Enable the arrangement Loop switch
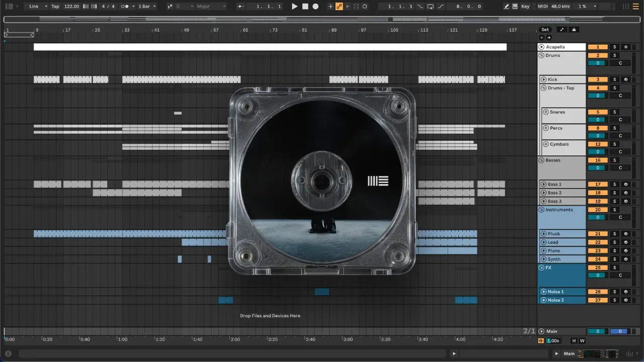This screenshot has width=644, height=362. tap(431, 7)
